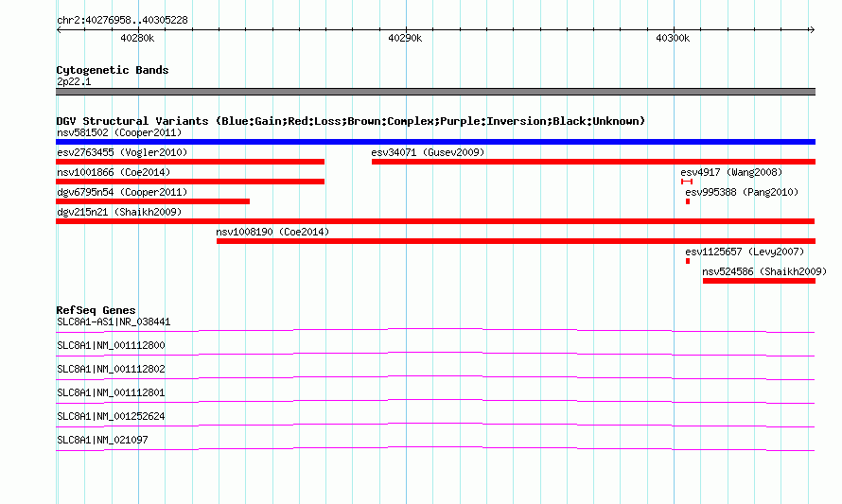Image resolution: width=842 pixels, height=504 pixels.
Task: Click the red dgv6795n54 variant bar
Action: [x=152, y=201]
